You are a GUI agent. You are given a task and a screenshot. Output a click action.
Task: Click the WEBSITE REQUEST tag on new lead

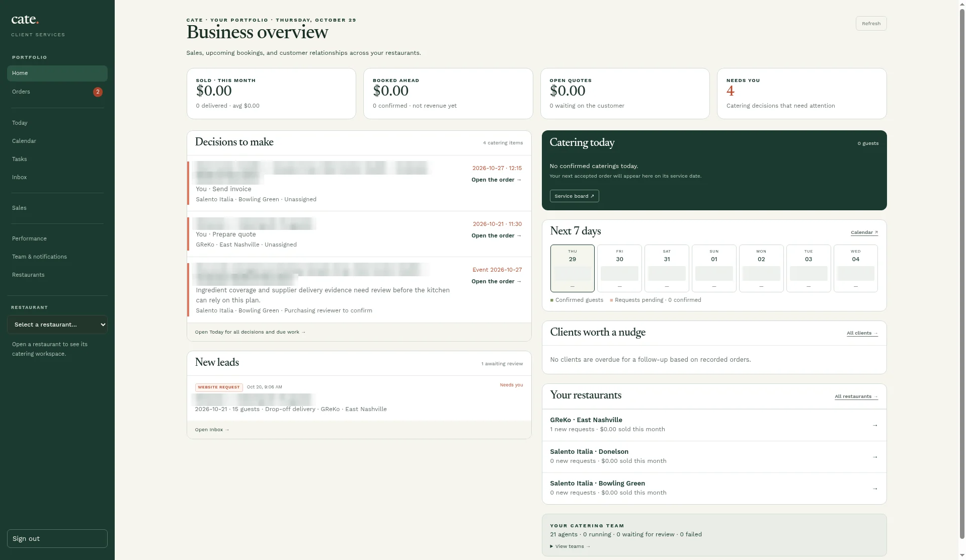click(219, 387)
